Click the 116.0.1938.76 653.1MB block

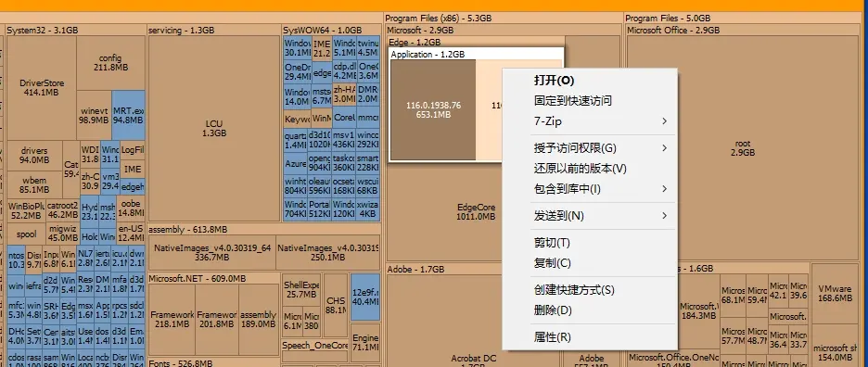[433, 110]
